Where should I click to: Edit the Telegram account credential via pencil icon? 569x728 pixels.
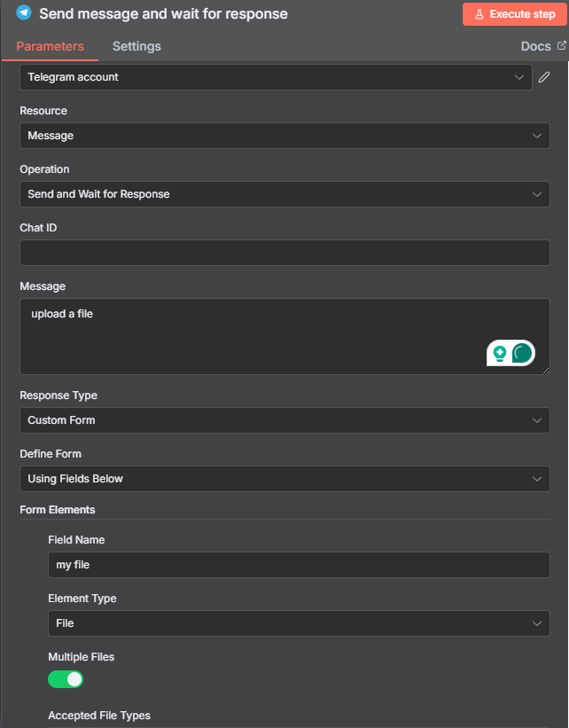click(x=544, y=77)
